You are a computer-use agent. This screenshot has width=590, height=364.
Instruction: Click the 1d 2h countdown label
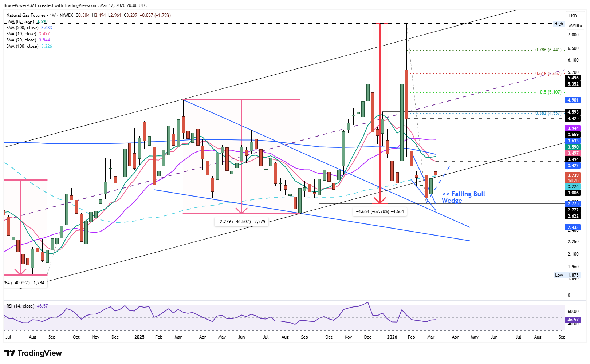573,181
